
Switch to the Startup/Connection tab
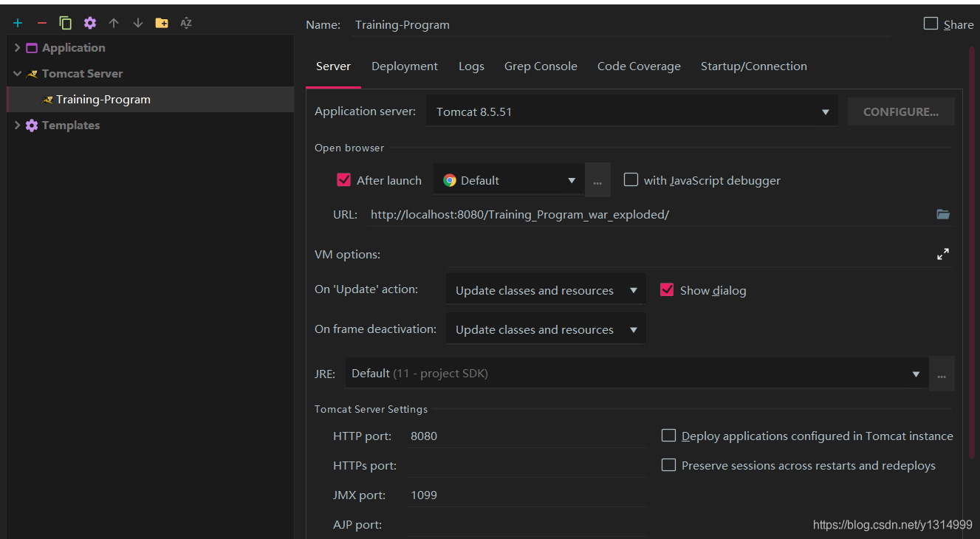pyautogui.click(x=754, y=66)
